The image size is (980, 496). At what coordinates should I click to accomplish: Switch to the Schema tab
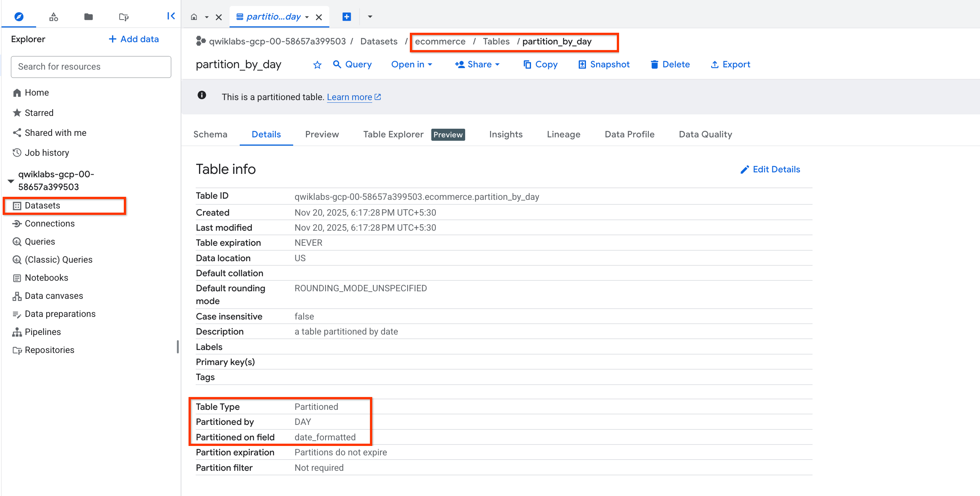210,134
